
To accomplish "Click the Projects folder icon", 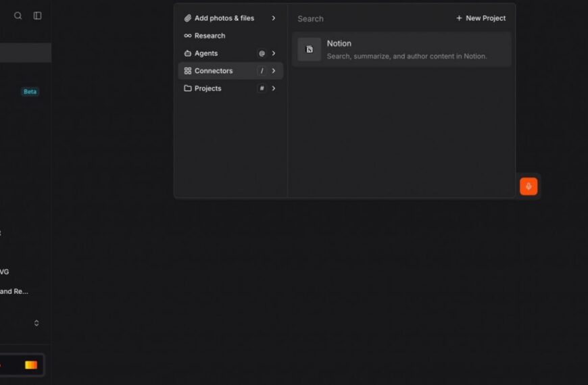I will [188, 88].
